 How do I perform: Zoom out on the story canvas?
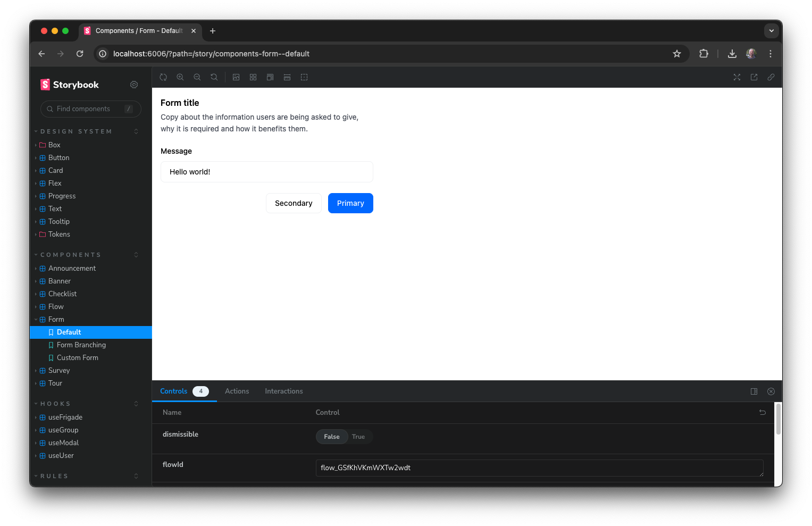coord(197,77)
